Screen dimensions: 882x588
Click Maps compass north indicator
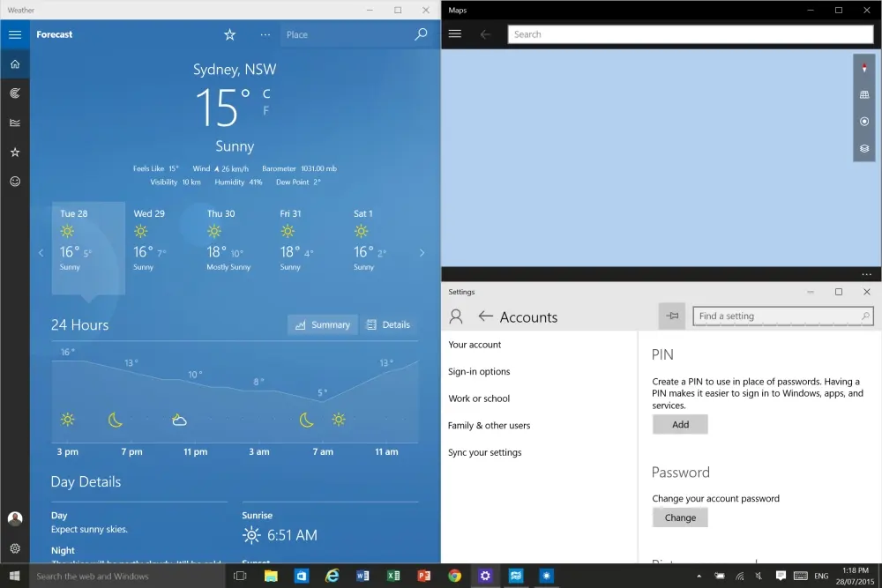[x=864, y=68]
